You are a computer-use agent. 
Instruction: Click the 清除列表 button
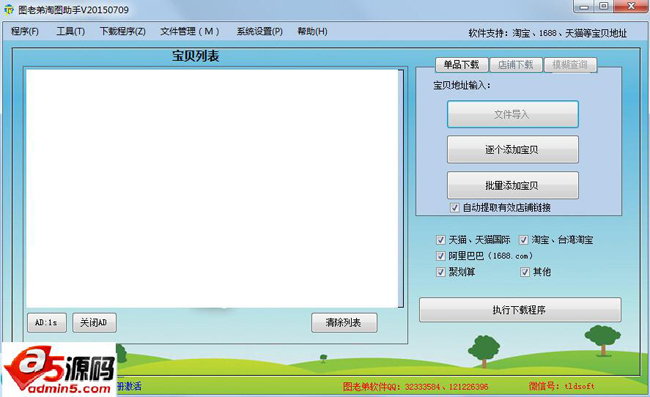click(x=344, y=322)
